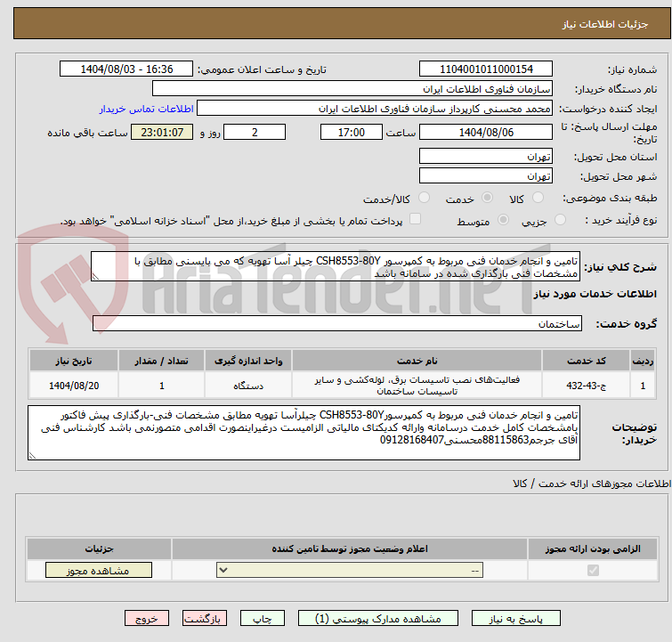Image resolution: width=672 pixels, height=642 pixels.
Task: Open the اعلام وضعیت مجوز dropdown
Action: 350,571
